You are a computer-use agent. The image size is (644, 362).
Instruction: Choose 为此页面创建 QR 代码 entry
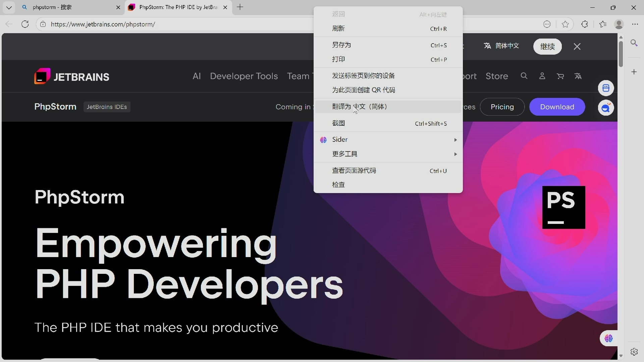tap(388, 90)
